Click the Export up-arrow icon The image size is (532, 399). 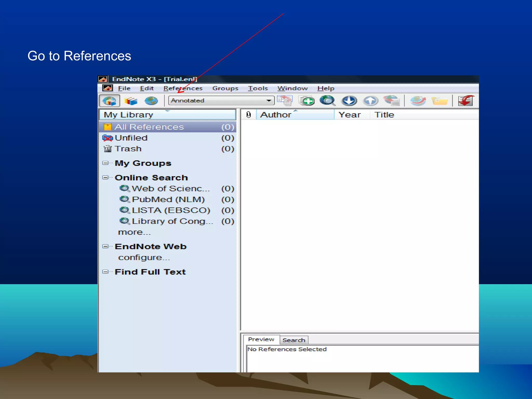pyautogui.click(x=370, y=101)
